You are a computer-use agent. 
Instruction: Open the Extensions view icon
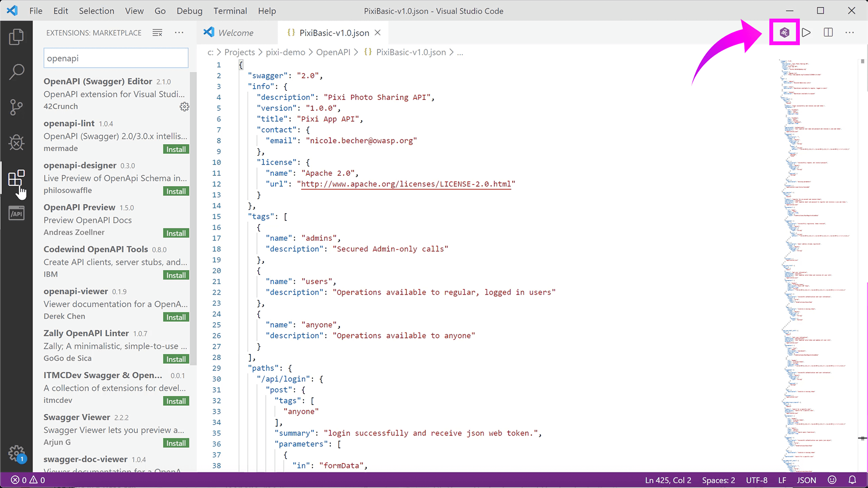pyautogui.click(x=16, y=178)
